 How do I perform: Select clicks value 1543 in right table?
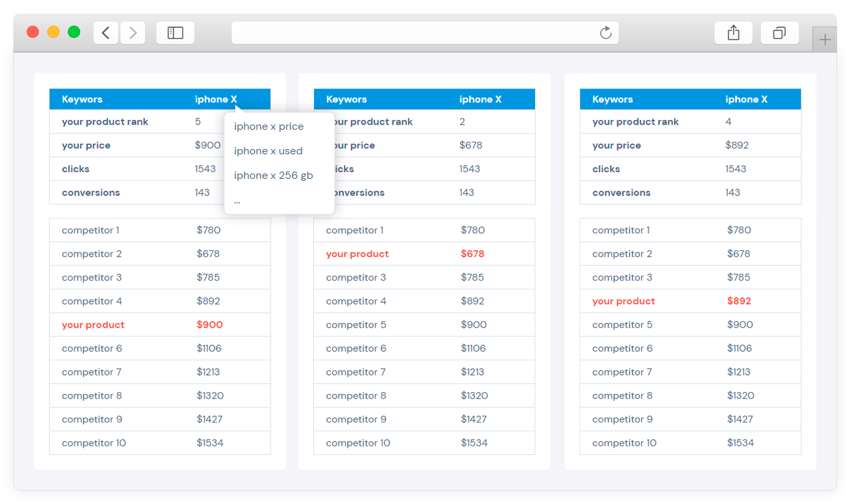coord(736,169)
